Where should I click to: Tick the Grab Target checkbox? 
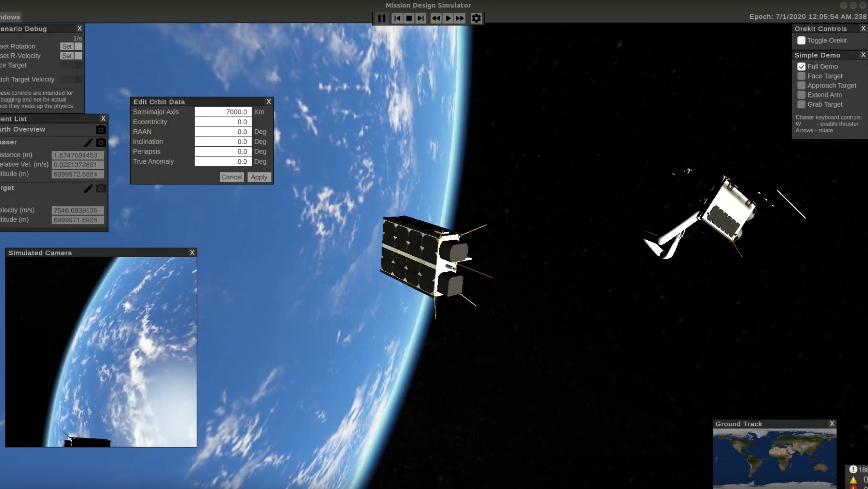tap(801, 104)
